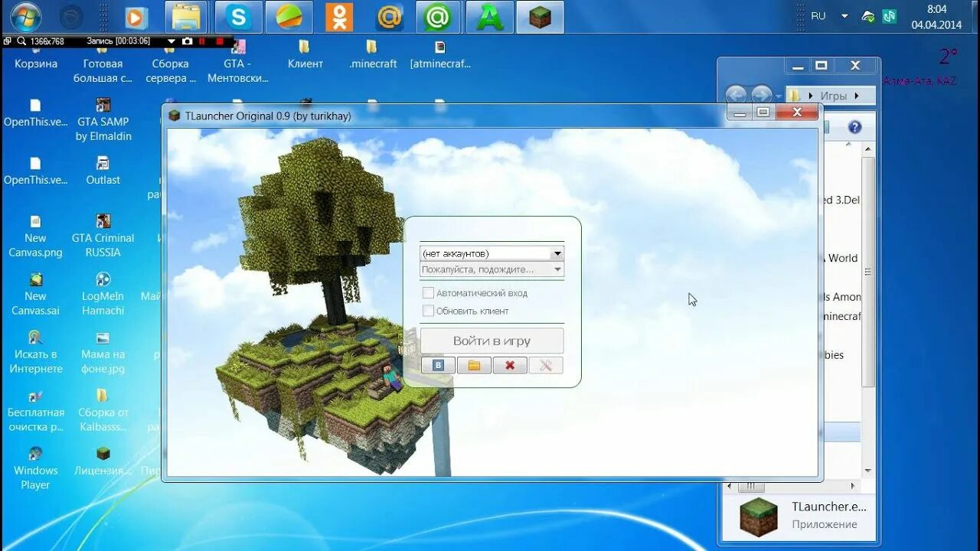
Task: Select the Клиент folder on desktop
Action: click(305, 55)
